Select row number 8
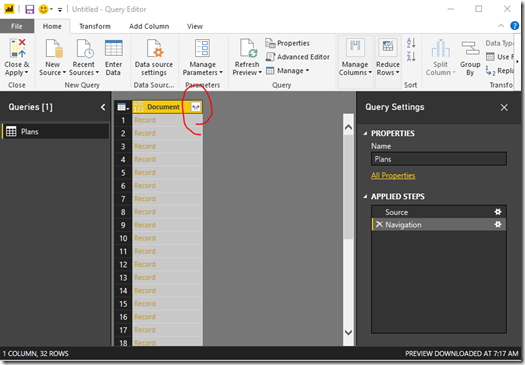525x365 pixels. (123, 212)
